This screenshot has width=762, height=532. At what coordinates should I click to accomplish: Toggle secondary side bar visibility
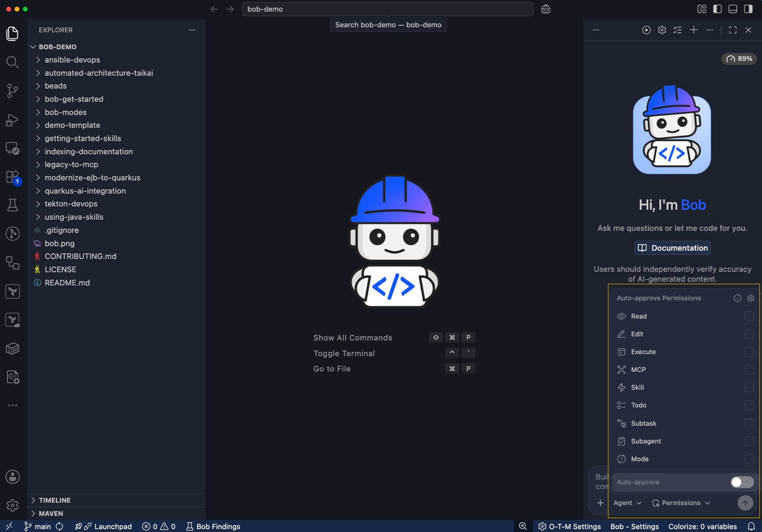(748, 9)
